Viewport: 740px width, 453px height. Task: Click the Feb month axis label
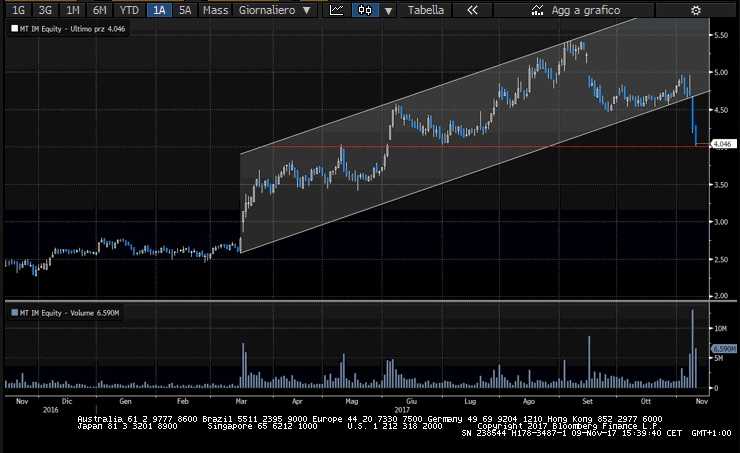tap(183, 401)
